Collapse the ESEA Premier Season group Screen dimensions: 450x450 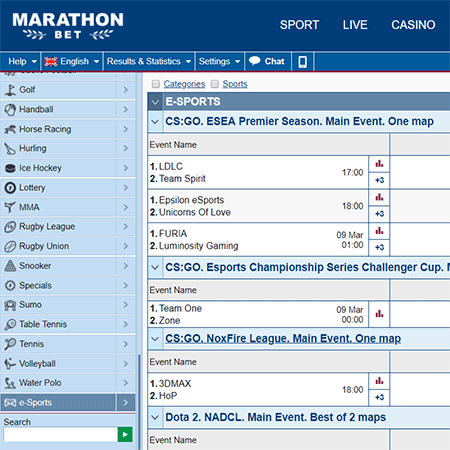pyautogui.click(x=155, y=122)
